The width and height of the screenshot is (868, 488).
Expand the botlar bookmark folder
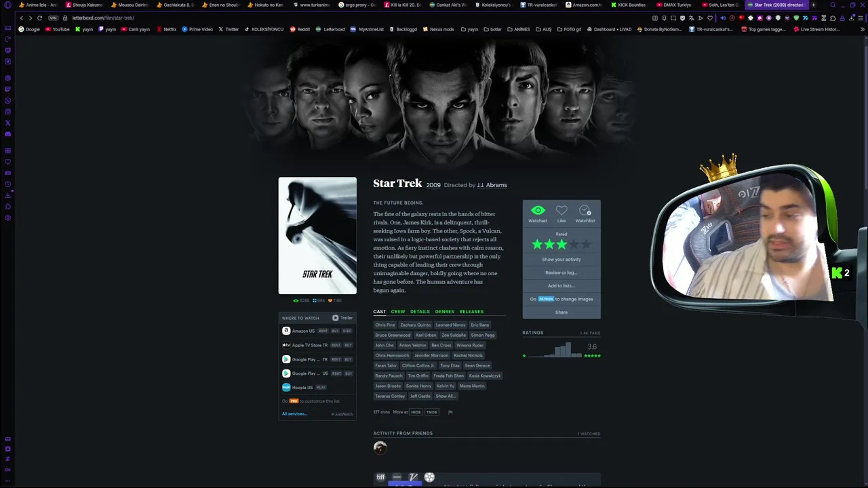pyautogui.click(x=492, y=29)
